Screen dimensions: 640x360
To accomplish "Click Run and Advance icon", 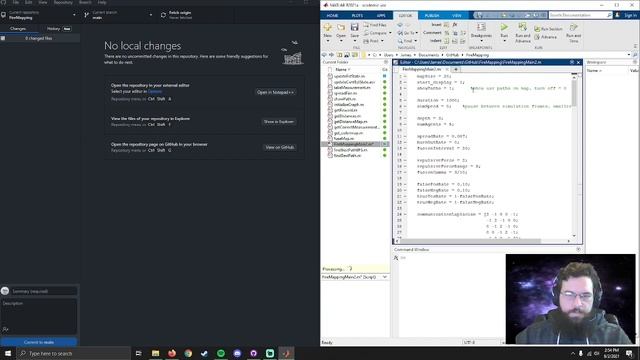I will click(522, 27).
